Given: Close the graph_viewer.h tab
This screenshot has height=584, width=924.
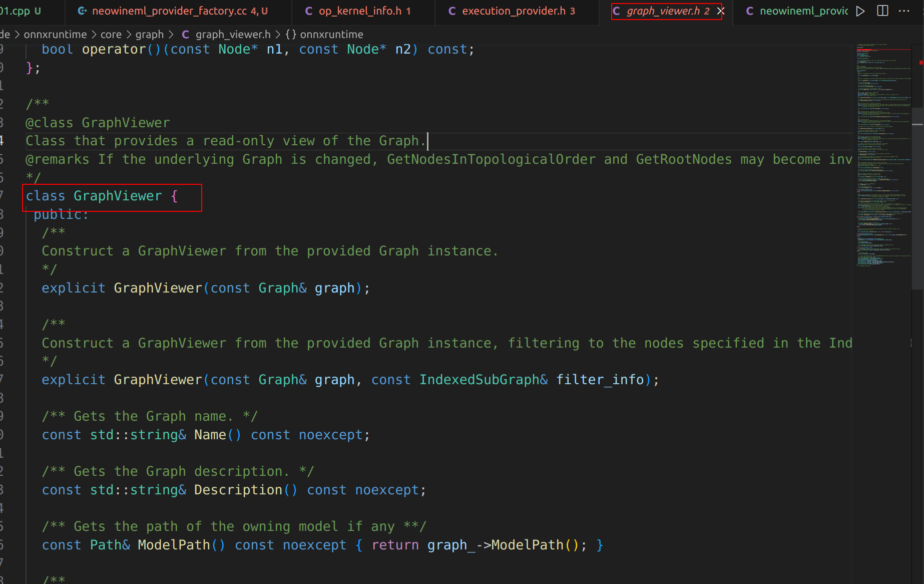Looking at the screenshot, I should coord(721,11).
